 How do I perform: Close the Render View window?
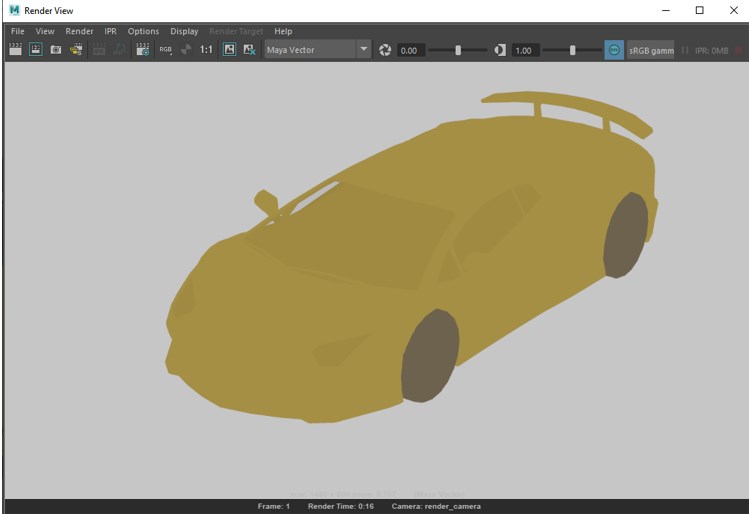coord(734,10)
